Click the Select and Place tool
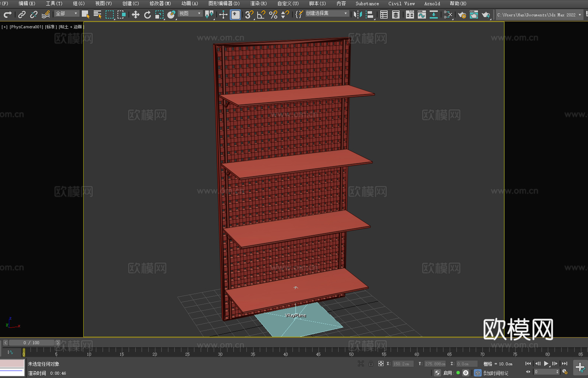Screen dimensions: 588x378 [x=171, y=14]
